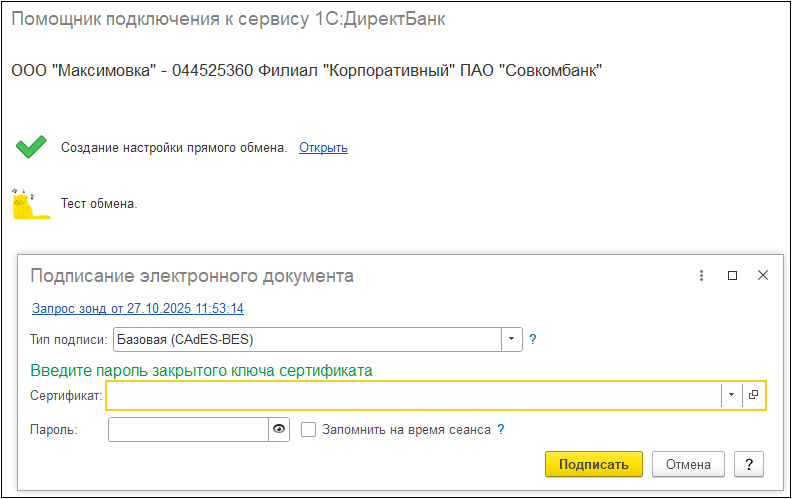Click the Помощник подключения к сервису title
The image size is (793, 499).
pyautogui.click(x=229, y=19)
